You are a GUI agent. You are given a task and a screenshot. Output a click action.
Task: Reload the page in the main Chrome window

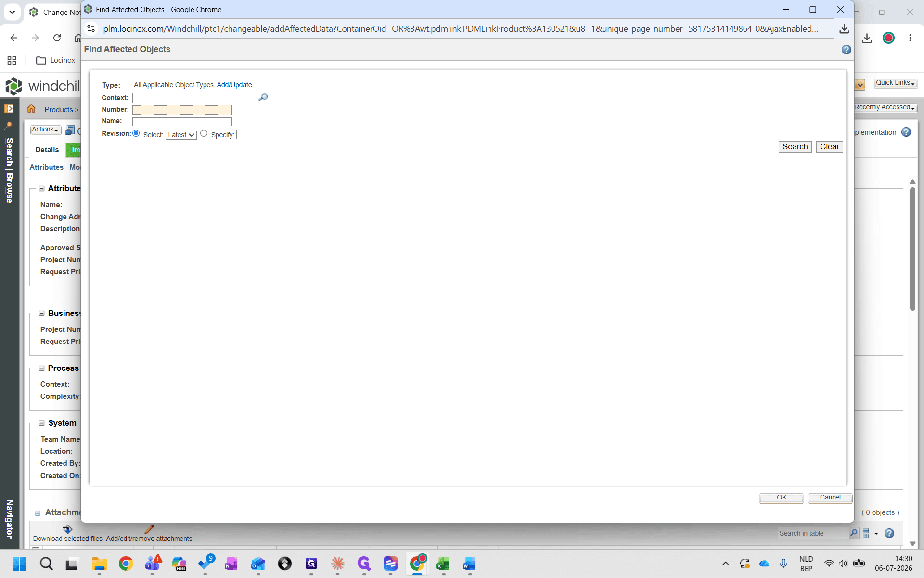point(57,38)
